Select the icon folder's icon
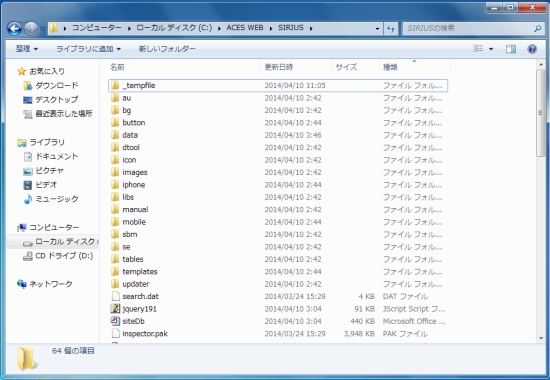550x380 pixels. 115,160
